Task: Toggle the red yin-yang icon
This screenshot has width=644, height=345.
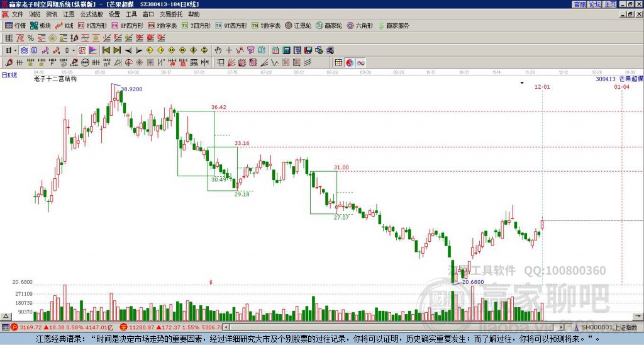Action: point(350,62)
